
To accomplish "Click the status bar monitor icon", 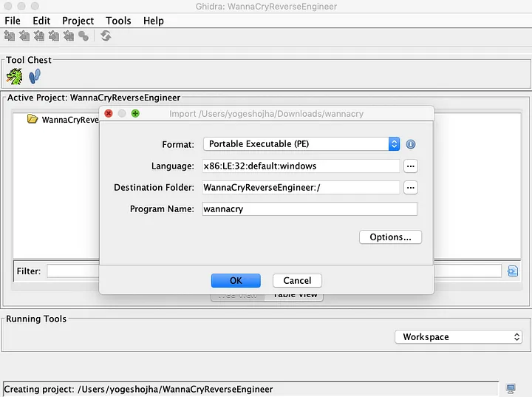I will tap(511, 389).
